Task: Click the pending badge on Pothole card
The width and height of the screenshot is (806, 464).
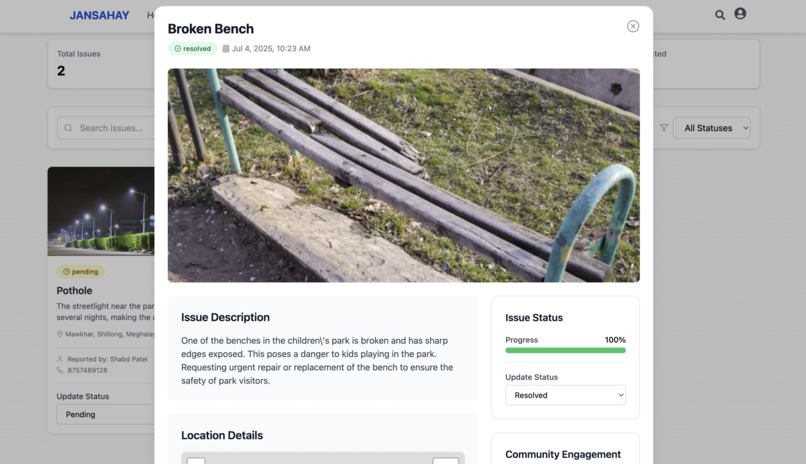Action: coord(80,271)
